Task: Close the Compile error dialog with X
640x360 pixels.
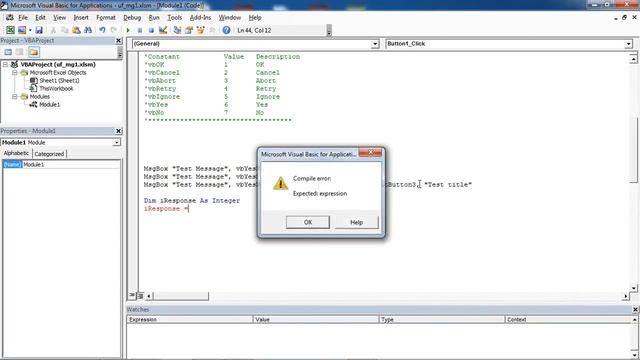Action: click(370, 153)
